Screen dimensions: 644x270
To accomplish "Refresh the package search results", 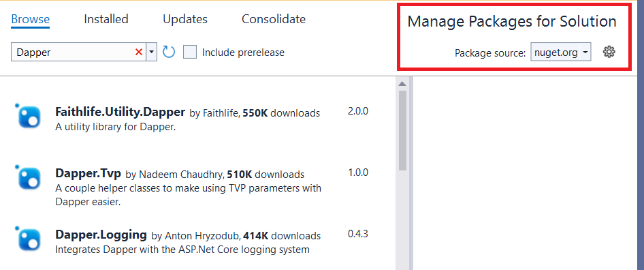I will click(x=169, y=52).
